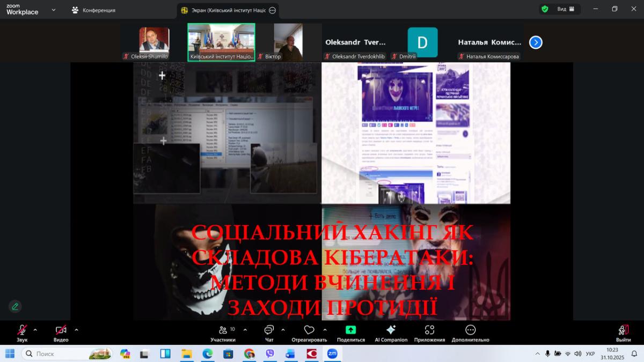The height and width of the screenshot is (362, 644).
Task: Expand the arrow next to Чат
Action: point(283,330)
